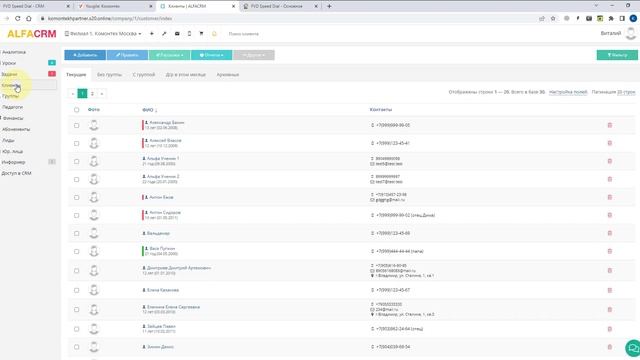Check the Альфа Ученик 2 row checkbox
The image size is (640, 360).
(x=76, y=179)
